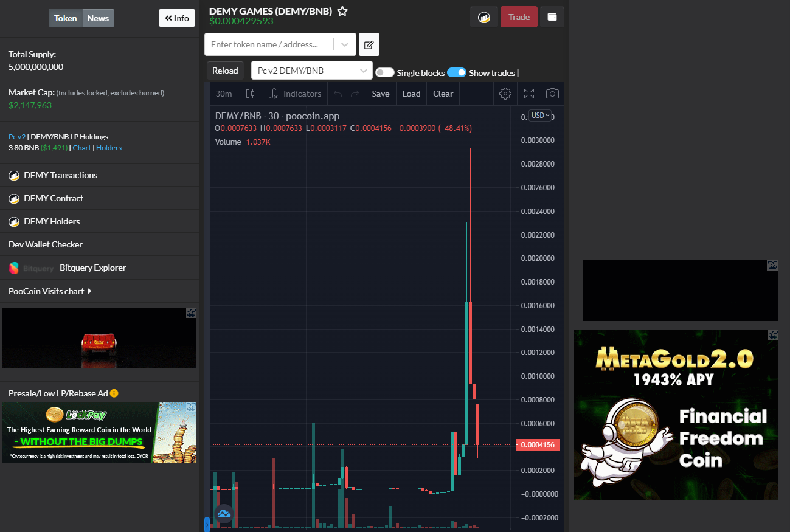
Task: Favorite DEMY GAMES with the star icon
Action: [342, 11]
